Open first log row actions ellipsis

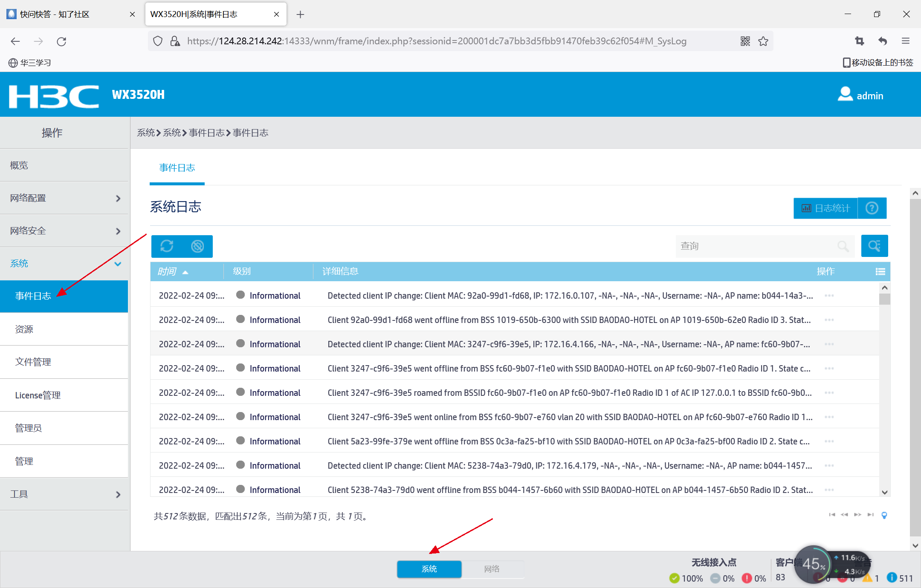tap(829, 296)
